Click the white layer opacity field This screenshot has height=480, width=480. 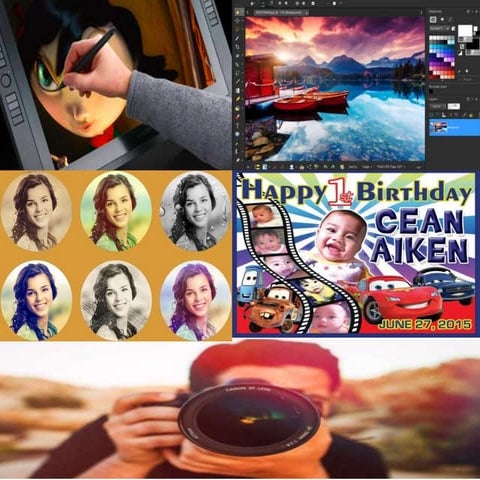coord(454,106)
